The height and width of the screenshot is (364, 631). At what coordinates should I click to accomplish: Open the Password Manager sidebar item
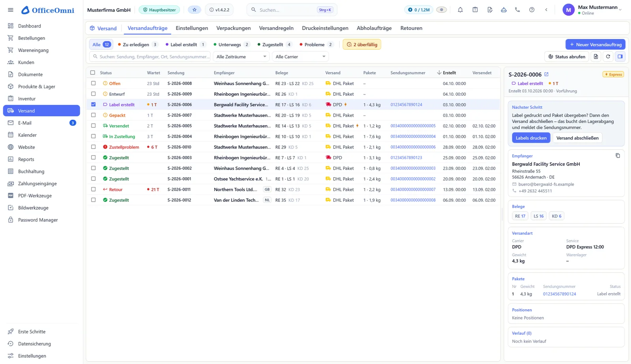tap(41, 220)
